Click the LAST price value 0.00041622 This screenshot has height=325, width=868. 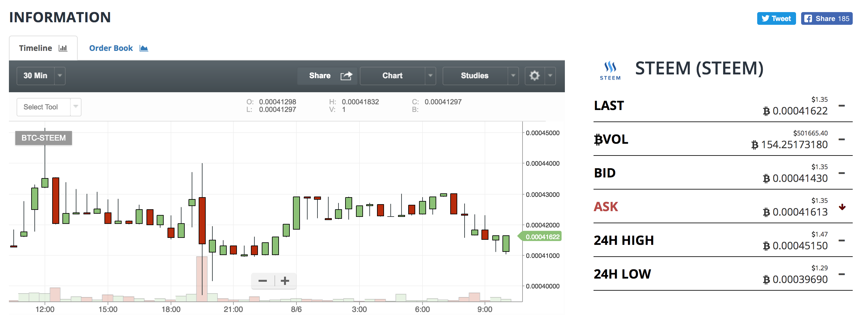(795, 111)
